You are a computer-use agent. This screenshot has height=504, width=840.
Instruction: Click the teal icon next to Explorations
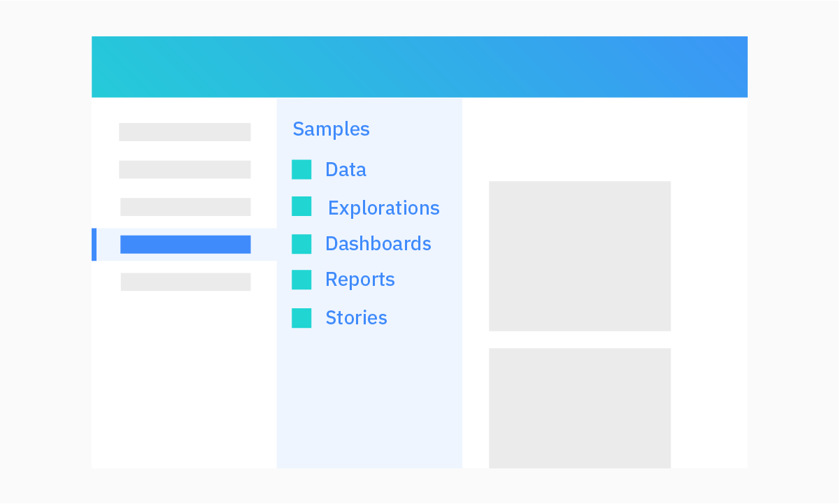pos(301,207)
